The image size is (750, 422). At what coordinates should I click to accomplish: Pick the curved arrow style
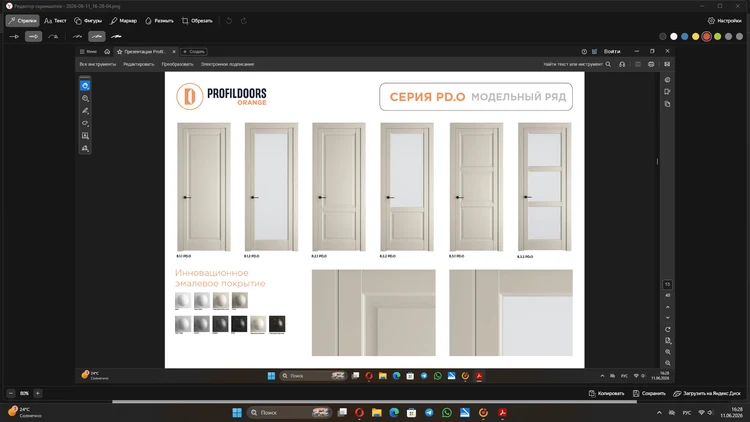coord(53,36)
